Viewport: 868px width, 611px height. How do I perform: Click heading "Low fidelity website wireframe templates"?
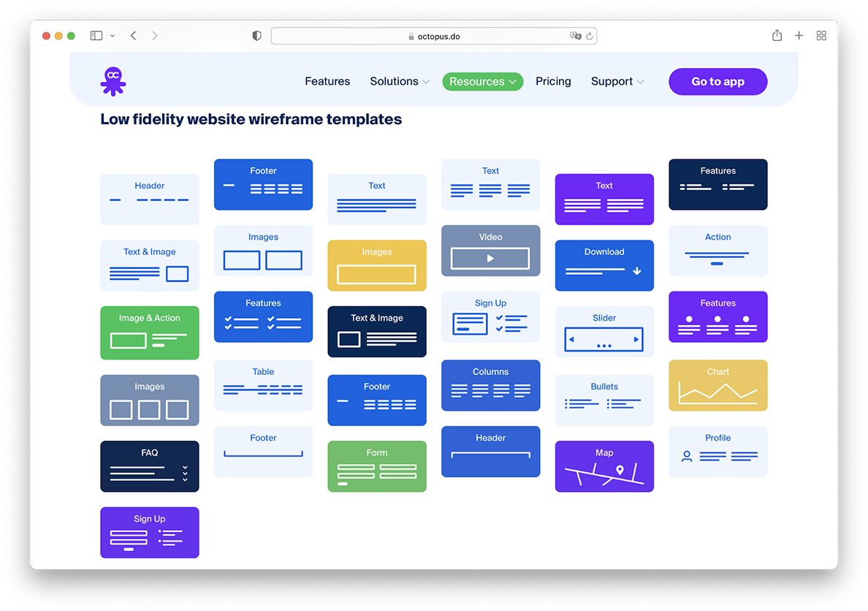coord(251,119)
